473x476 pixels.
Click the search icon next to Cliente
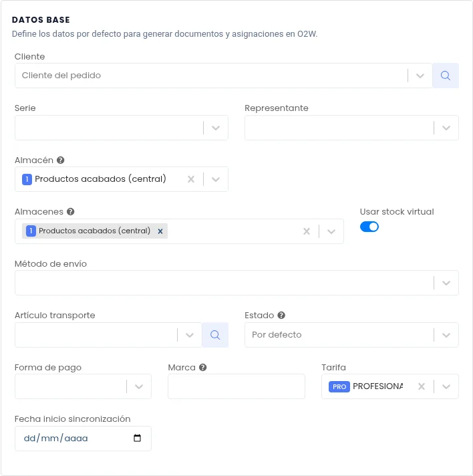coord(446,76)
